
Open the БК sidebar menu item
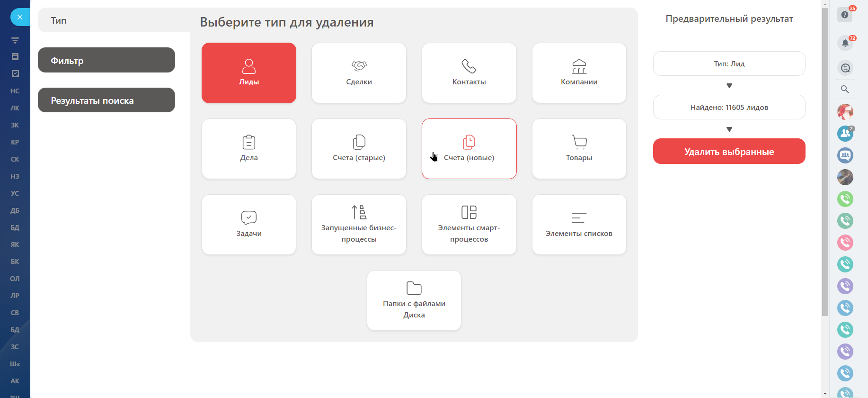pos(15,262)
